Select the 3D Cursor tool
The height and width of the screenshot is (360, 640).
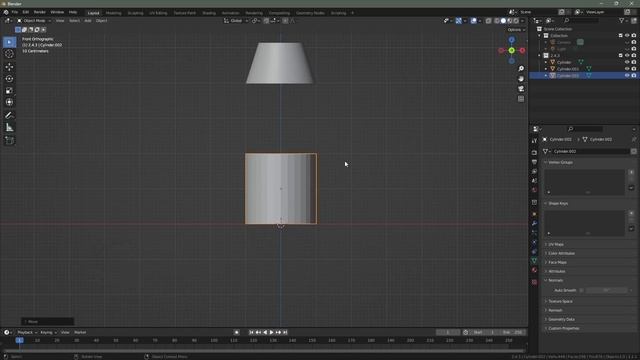[9, 54]
